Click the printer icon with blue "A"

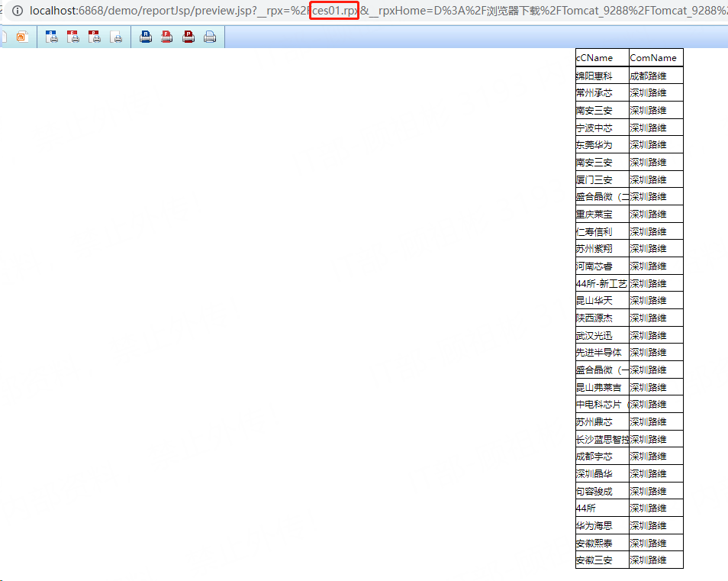[146, 37]
